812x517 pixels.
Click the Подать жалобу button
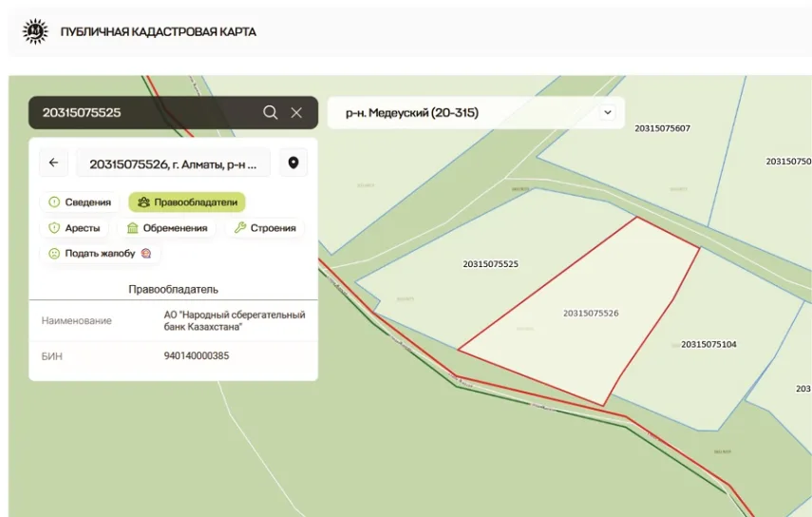(x=100, y=254)
